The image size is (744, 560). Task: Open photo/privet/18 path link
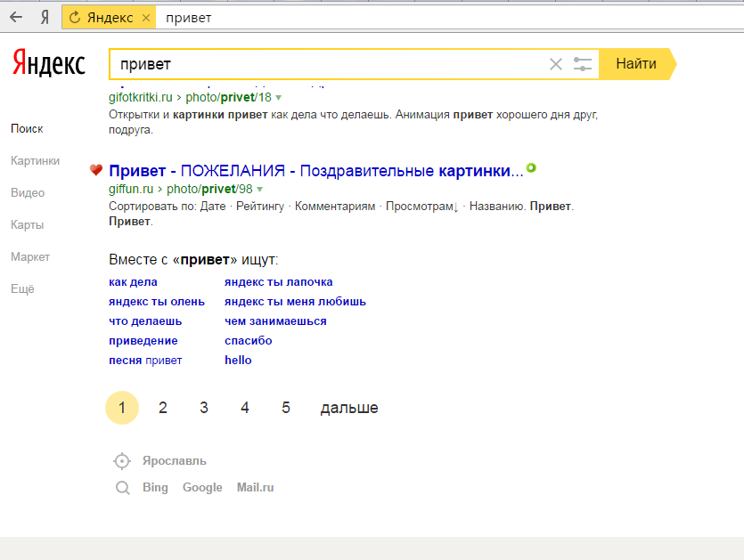tap(228, 97)
